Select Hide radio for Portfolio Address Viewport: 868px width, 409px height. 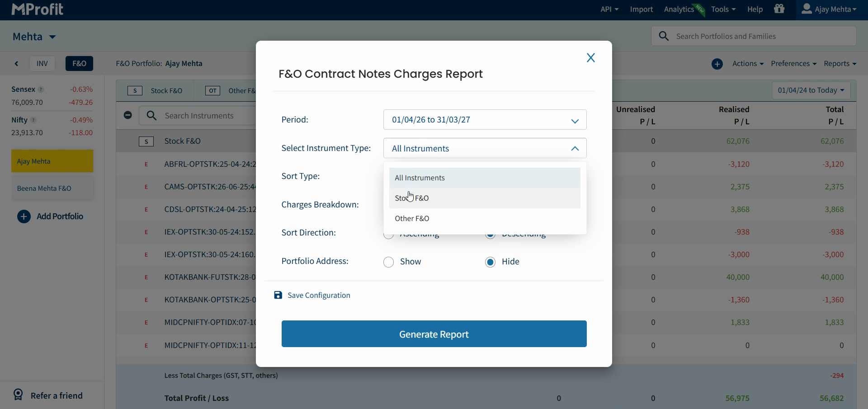(490, 262)
